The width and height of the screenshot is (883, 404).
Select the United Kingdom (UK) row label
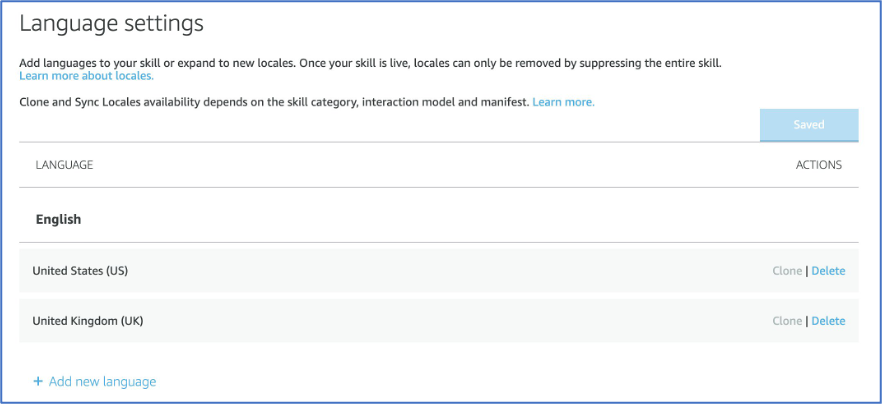click(x=88, y=321)
